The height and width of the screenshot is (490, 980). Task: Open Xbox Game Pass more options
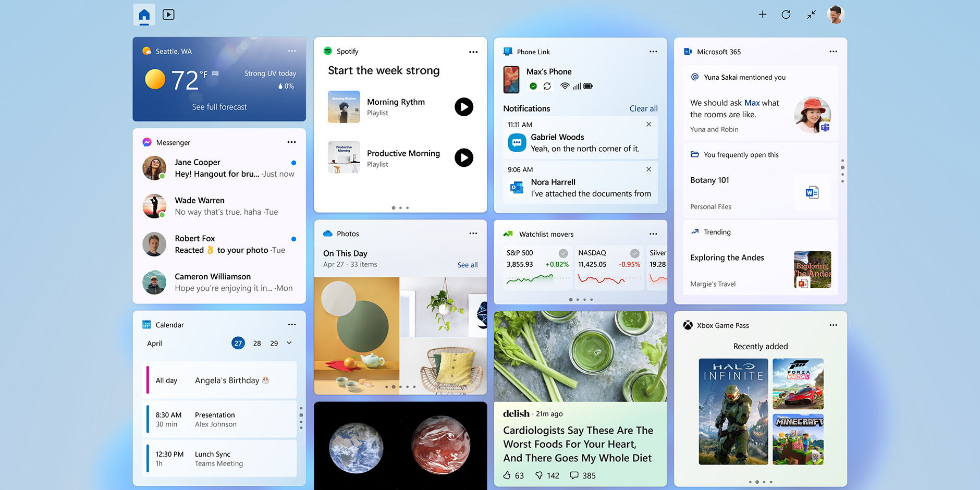pyautogui.click(x=834, y=325)
